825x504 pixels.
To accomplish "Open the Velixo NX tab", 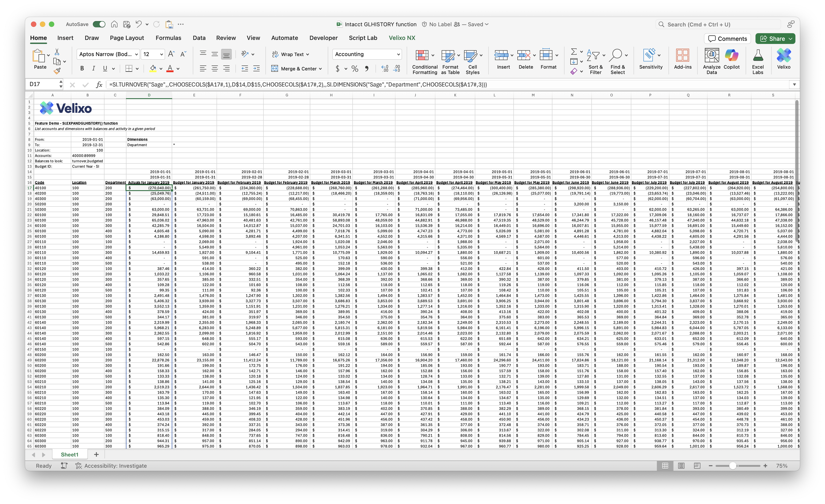I will (402, 38).
